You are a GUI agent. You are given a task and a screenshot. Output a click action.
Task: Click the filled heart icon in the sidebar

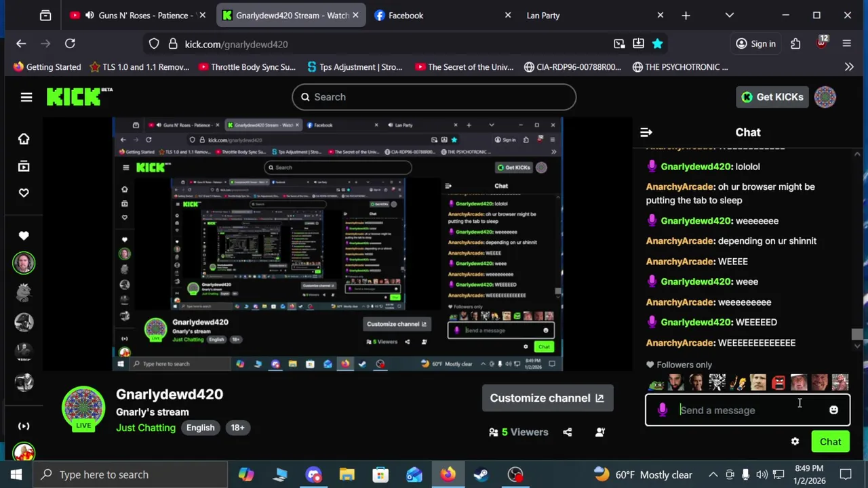click(x=24, y=236)
